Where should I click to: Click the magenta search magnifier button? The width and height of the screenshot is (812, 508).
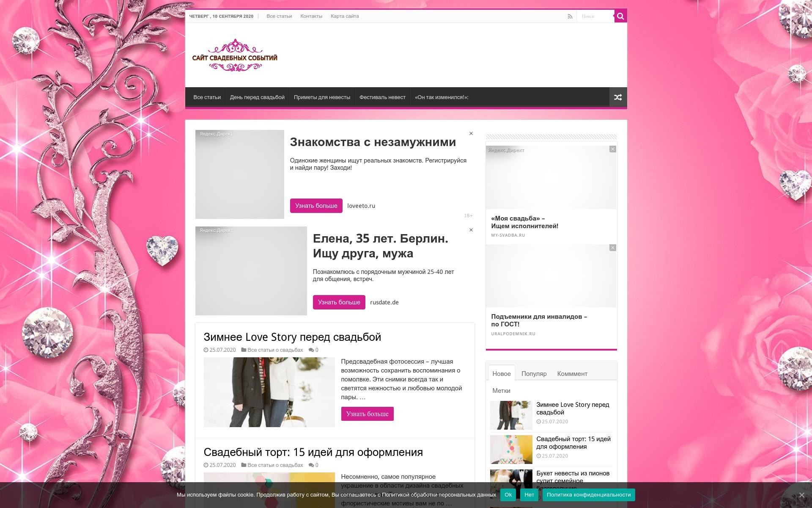pos(620,16)
